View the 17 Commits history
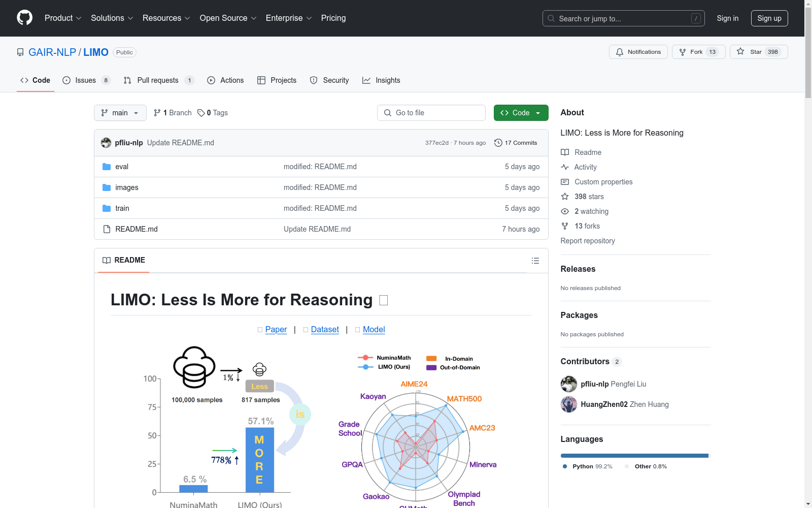Screen dimensions: 812x508 516,143
